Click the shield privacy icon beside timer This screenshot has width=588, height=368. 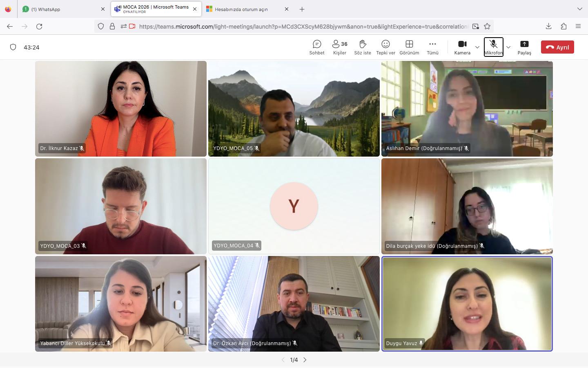coord(13,47)
